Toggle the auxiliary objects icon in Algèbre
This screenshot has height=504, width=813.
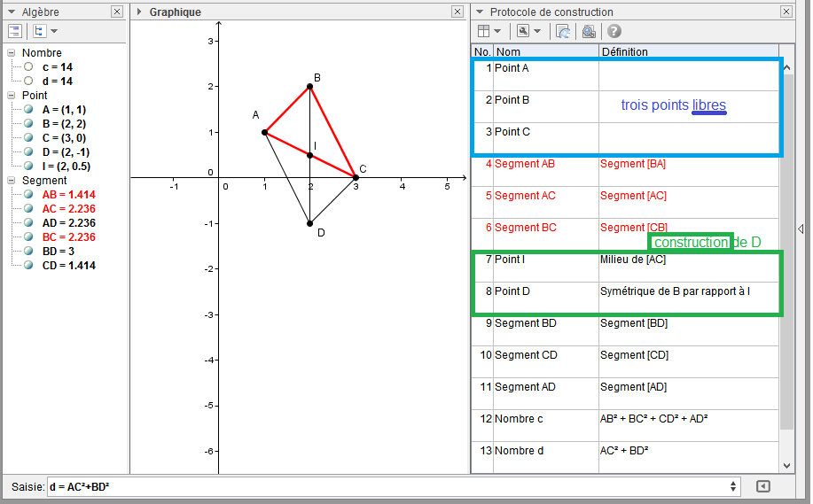15,31
